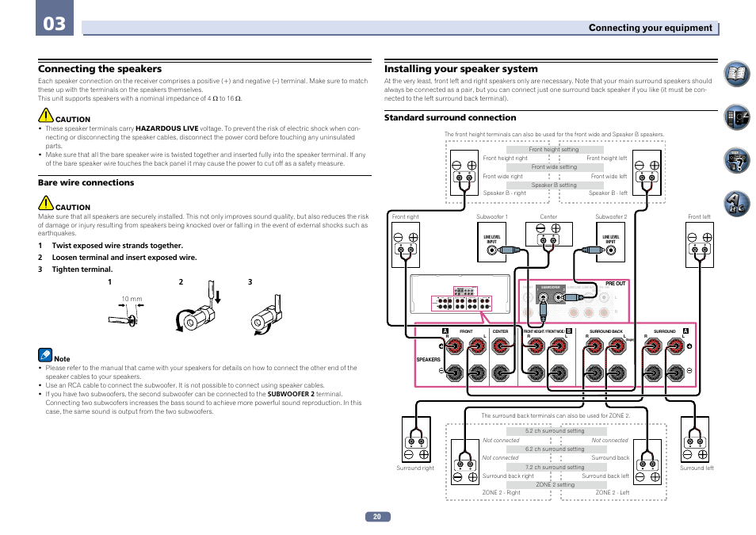Viewport: 756px width, 535px height.
Task: Click the receiver rear panel thumbnail
Action: tap(460, 294)
